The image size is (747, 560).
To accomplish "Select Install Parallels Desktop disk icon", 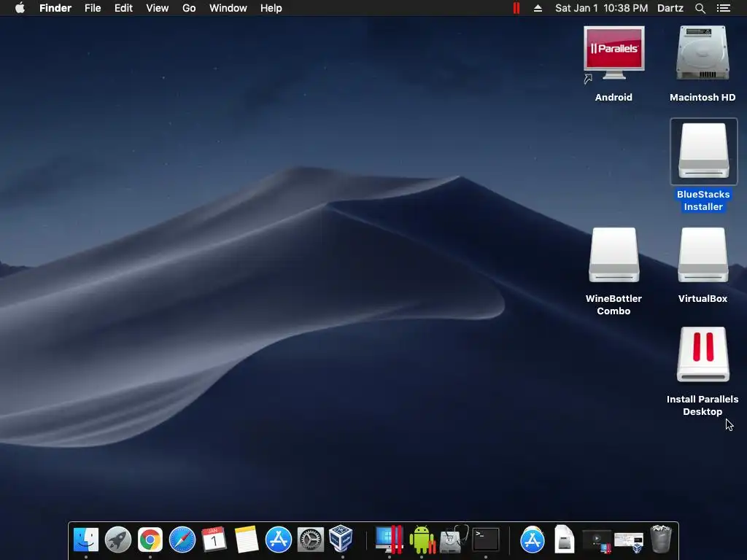I will click(x=703, y=354).
